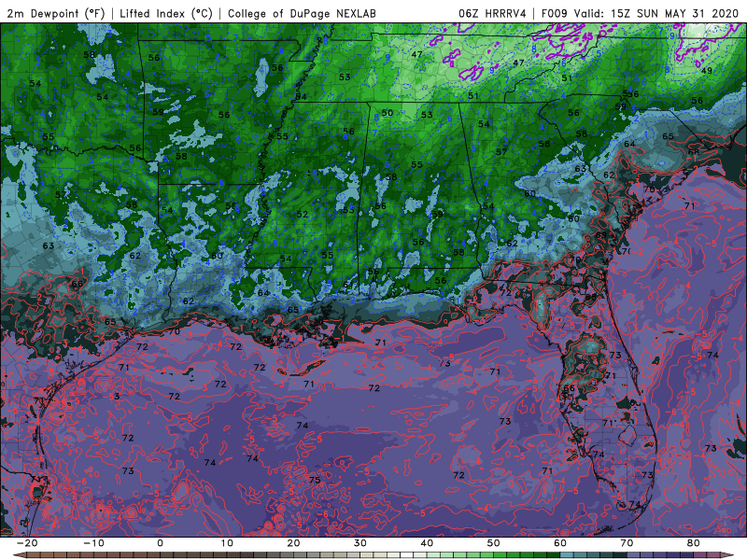Click the -20 label on the color scale
Image resolution: width=747 pixels, height=560 pixels.
coord(26,543)
